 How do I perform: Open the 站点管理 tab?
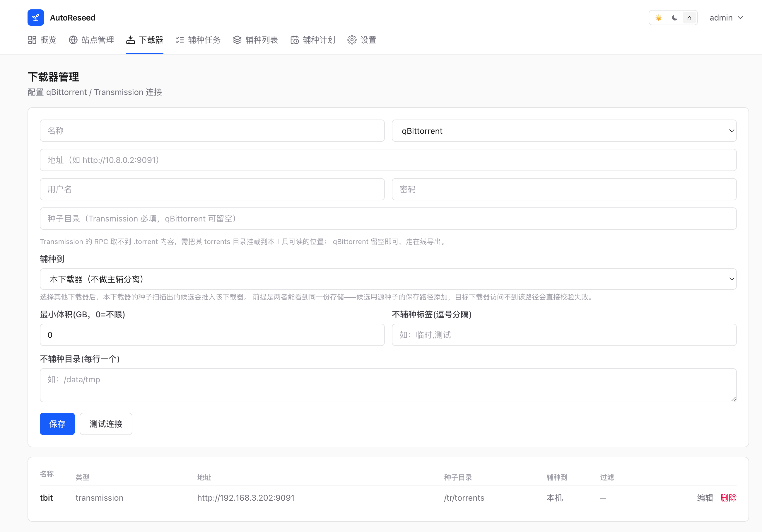point(91,40)
